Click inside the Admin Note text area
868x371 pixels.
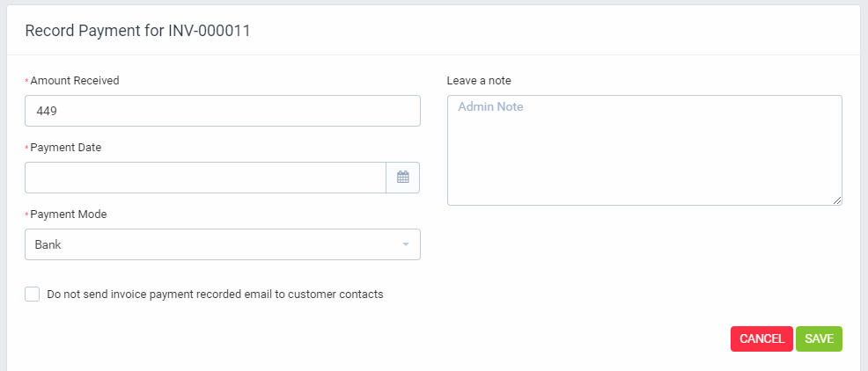point(644,149)
